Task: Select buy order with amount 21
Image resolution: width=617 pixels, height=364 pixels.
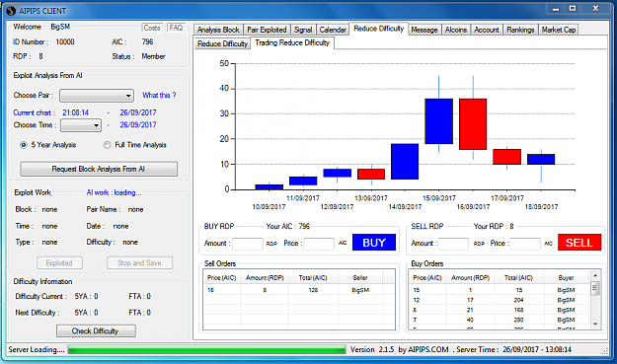Action: [x=500, y=310]
